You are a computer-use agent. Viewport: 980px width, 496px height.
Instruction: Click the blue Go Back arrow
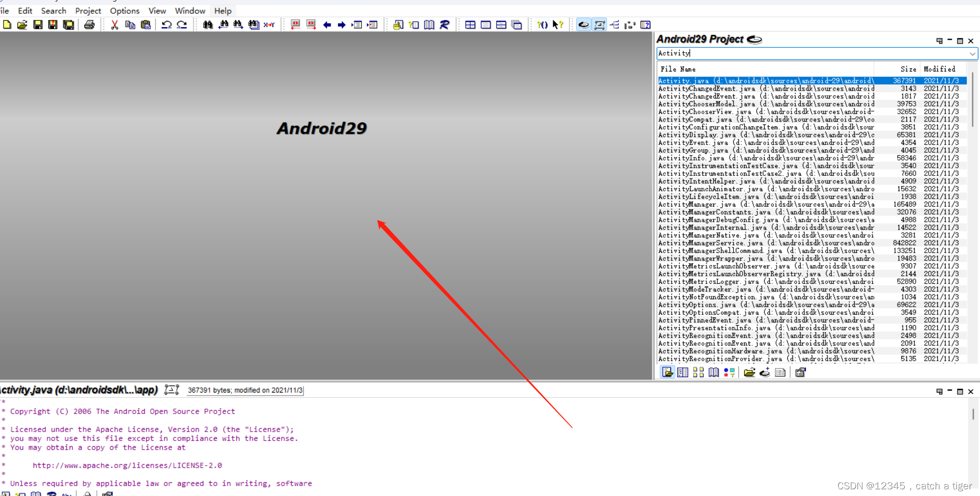(x=326, y=24)
